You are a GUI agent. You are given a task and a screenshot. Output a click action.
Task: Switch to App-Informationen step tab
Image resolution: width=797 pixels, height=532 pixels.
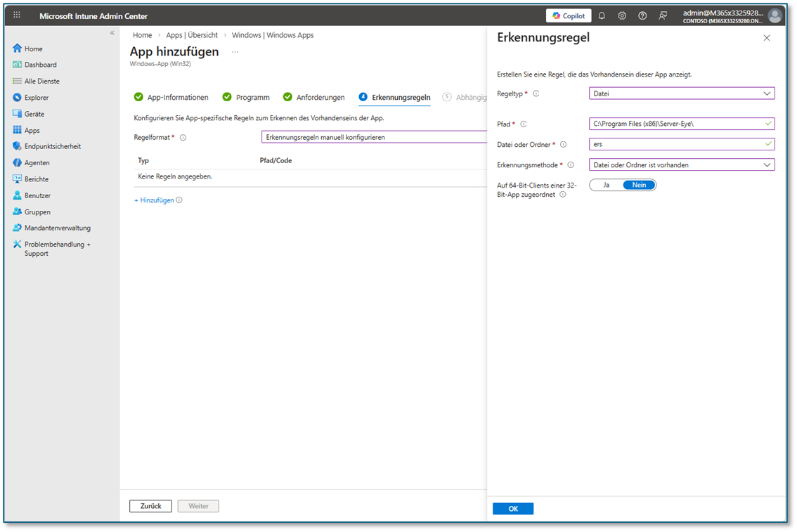[171, 97]
